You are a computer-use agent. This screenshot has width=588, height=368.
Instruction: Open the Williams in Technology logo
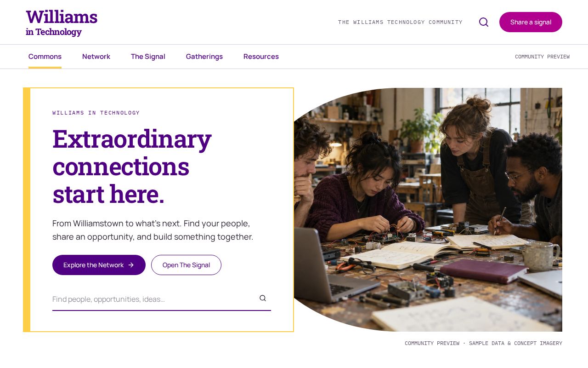tap(62, 22)
